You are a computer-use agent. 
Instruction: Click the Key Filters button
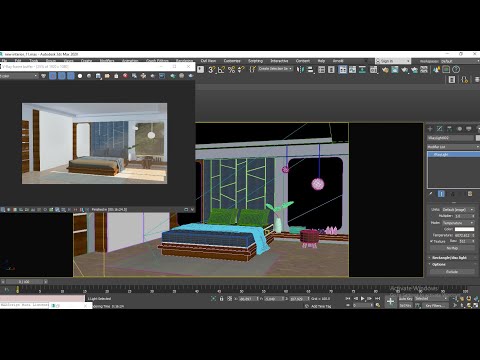[435, 305]
